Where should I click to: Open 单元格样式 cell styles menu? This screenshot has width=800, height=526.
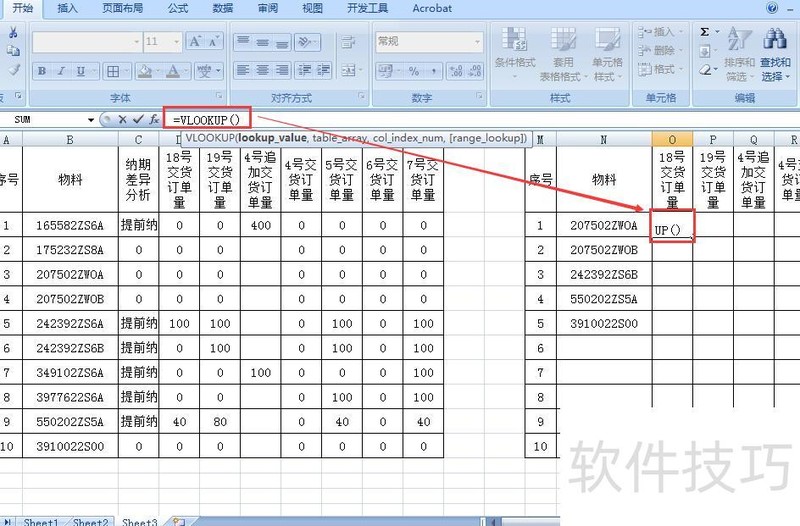click(607, 54)
